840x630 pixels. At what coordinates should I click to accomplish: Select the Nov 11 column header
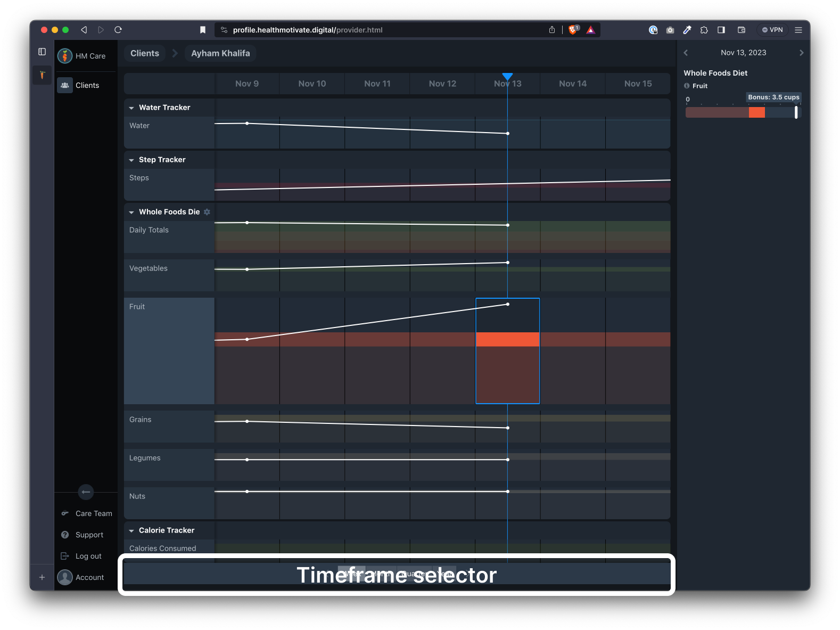pos(377,84)
